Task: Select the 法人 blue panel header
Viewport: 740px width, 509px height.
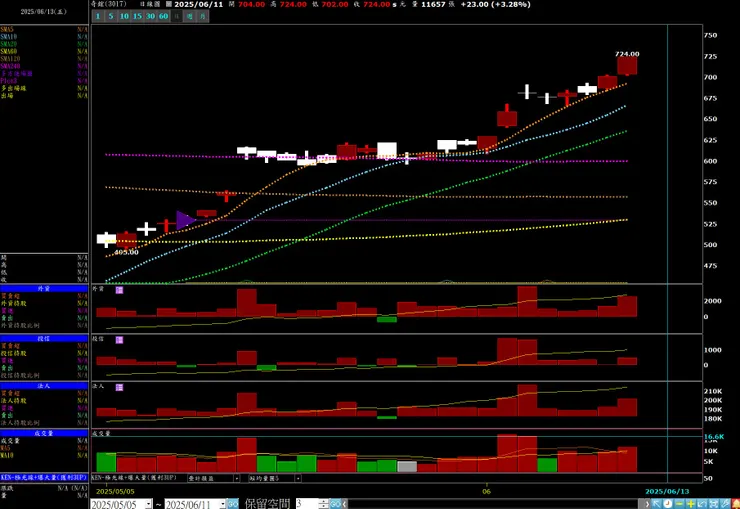Action: [44, 386]
